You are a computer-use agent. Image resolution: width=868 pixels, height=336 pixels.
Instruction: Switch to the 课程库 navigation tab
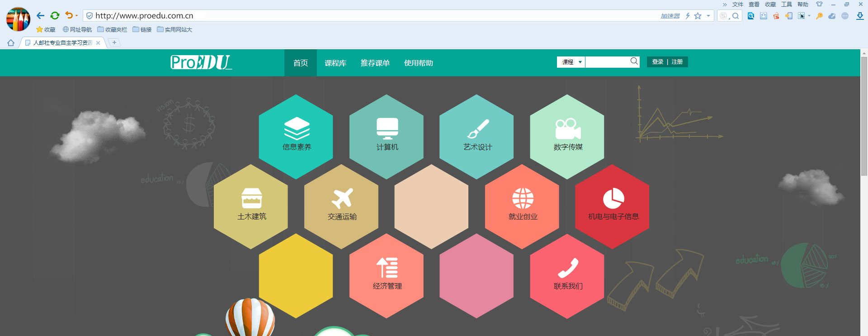[335, 63]
